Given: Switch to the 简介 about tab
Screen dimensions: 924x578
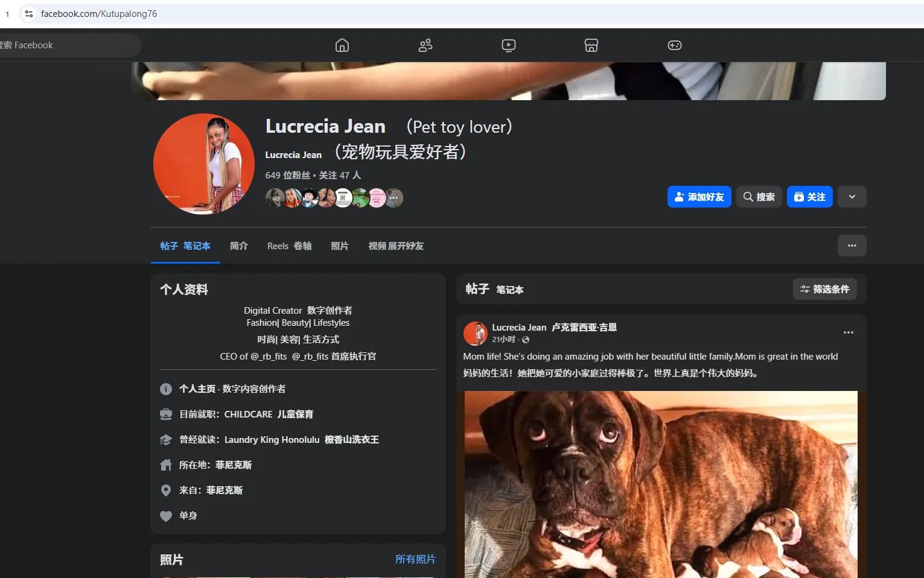Looking at the screenshot, I should (239, 246).
